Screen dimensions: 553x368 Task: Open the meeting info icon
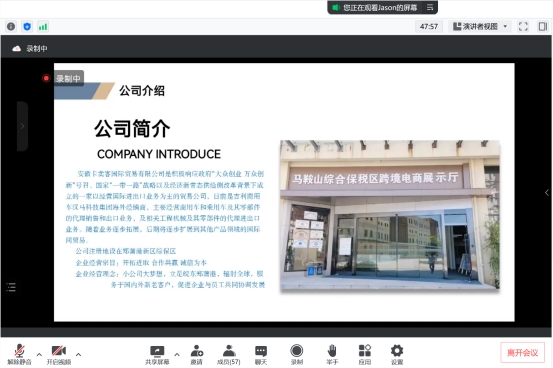(11, 26)
